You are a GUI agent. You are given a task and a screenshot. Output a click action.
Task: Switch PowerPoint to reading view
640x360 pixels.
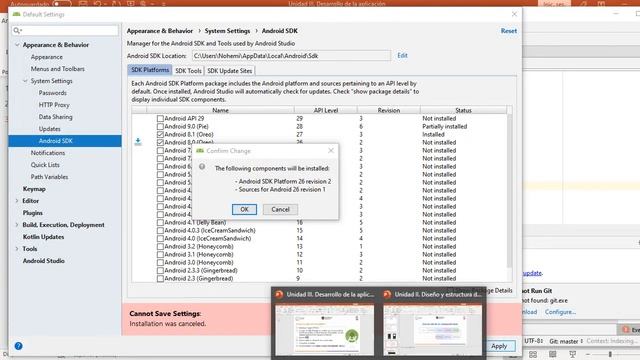click(x=553, y=354)
